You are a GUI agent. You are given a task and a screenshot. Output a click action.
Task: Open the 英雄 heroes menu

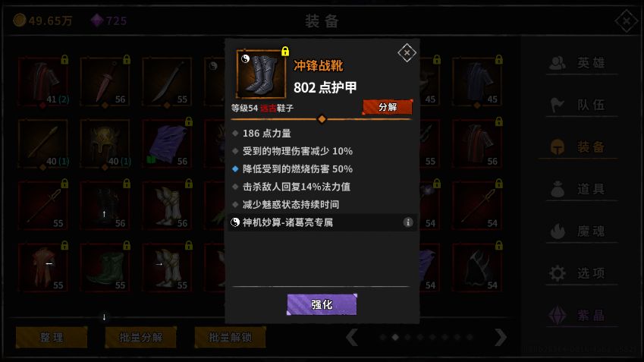pos(557,63)
